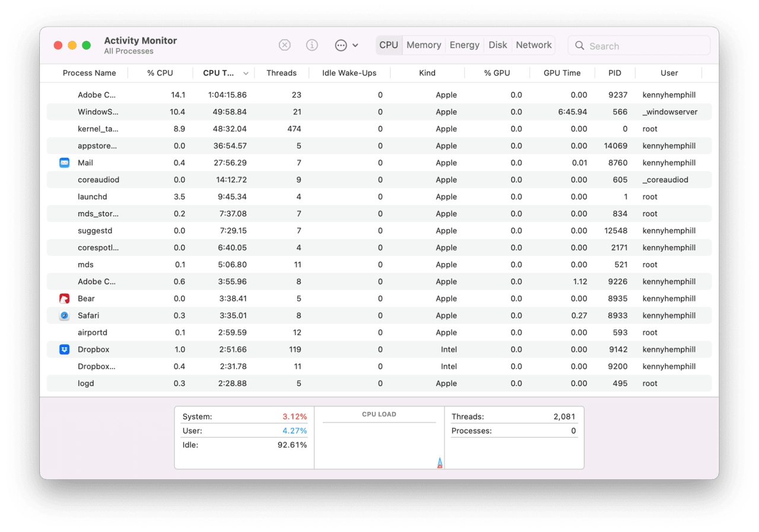Switch to the Energy tab
The width and height of the screenshot is (759, 532).
464,45
